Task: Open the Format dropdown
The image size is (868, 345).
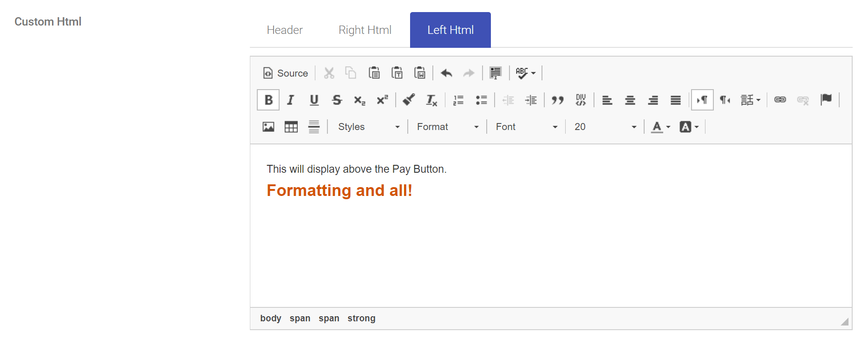Action: click(x=448, y=127)
